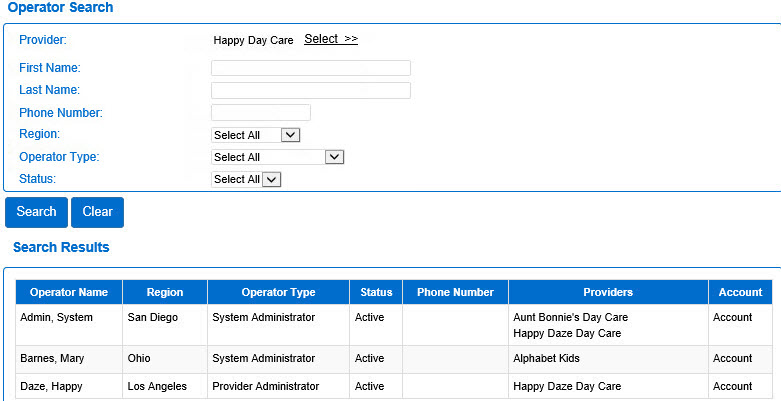Image resolution: width=781 pixels, height=401 pixels.
Task: Click the Region column header
Action: pos(164,293)
